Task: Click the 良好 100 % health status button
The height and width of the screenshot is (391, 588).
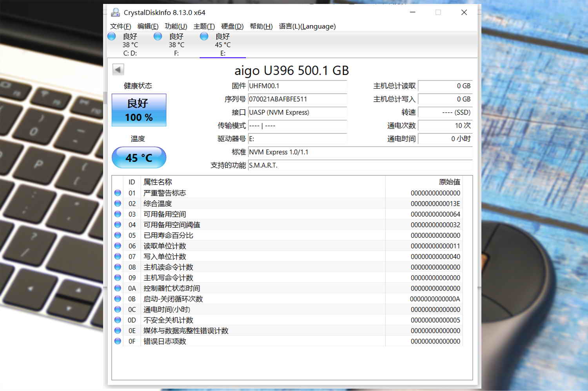Action: [x=139, y=110]
